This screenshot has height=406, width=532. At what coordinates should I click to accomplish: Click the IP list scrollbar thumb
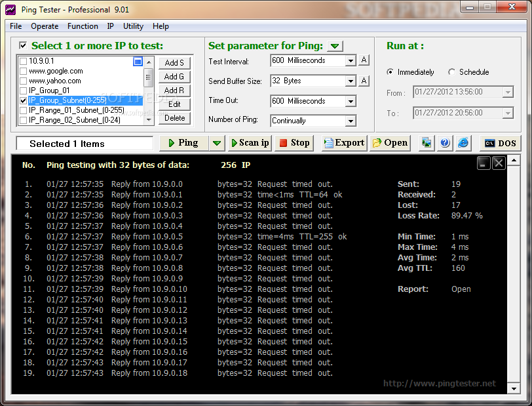click(x=149, y=77)
